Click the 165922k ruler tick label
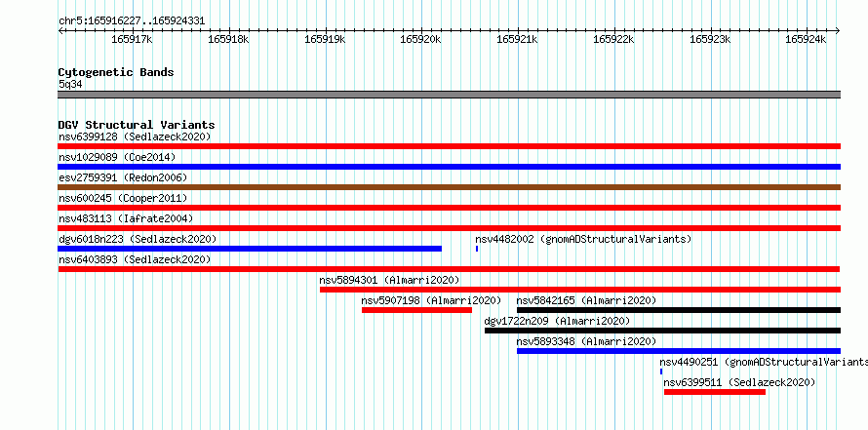Viewport: 868px width, 430px height. (613, 39)
